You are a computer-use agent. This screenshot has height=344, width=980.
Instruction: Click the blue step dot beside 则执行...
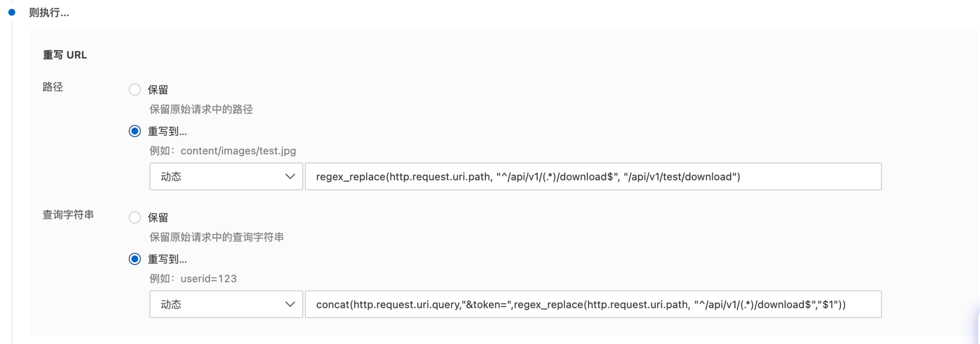[12, 13]
